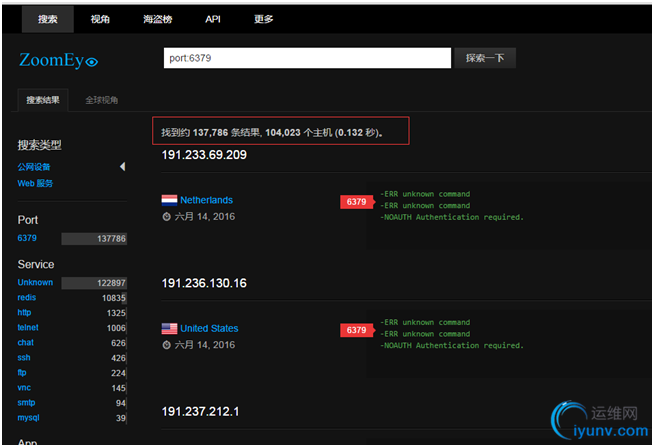Collapse sidebar arrow next to 公网设备
The height and width of the screenshot is (447, 654).
click(x=123, y=167)
